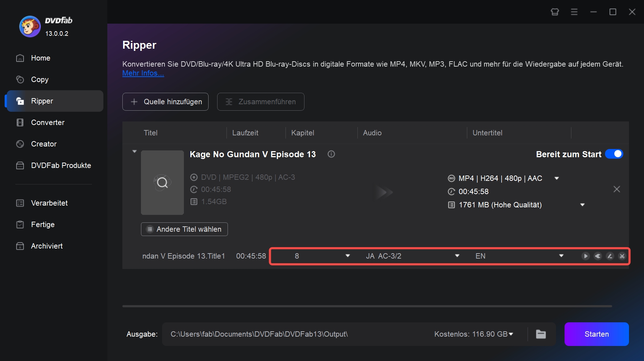Open advanced settings wrench icon
This screenshot has width=644, height=361.
598,256
